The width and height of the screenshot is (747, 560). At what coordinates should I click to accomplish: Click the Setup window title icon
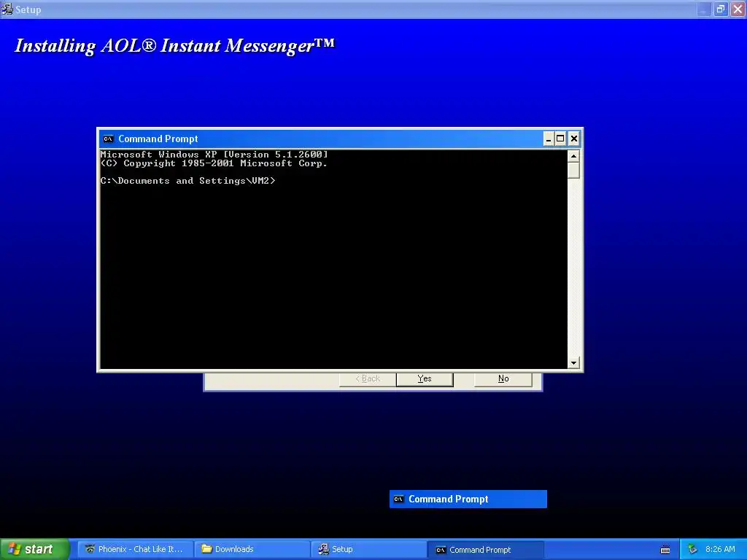[7, 9]
